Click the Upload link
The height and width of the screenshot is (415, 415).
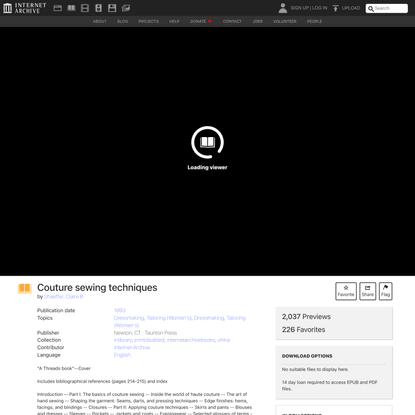tap(351, 8)
